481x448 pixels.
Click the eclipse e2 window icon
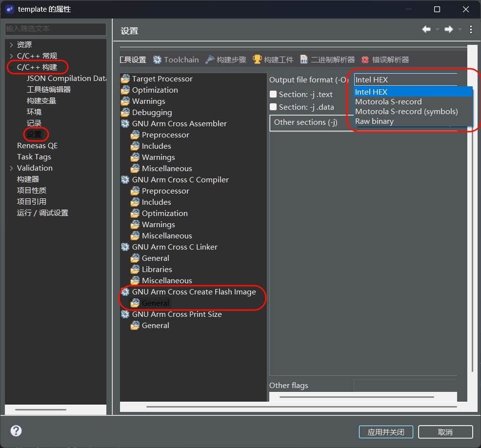tap(10, 9)
